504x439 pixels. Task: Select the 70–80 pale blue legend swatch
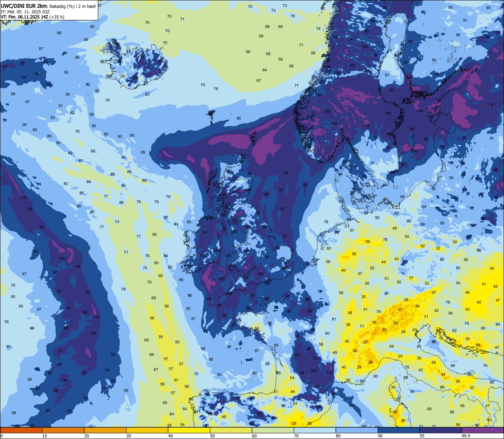(x=315, y=430)
